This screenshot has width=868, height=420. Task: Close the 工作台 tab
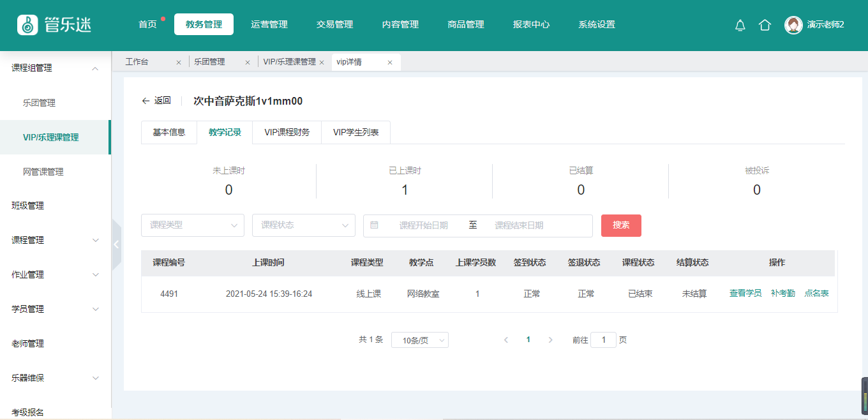click(x=179, y=63)
